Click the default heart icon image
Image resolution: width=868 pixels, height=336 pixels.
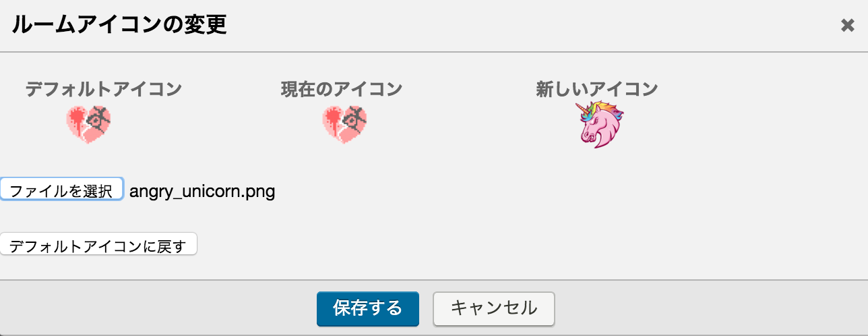pyautogui.click(x=88, y=125)
